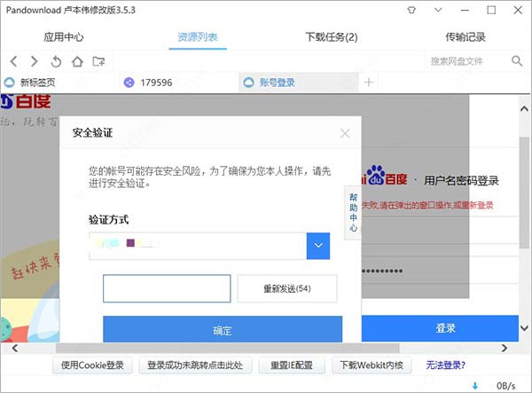Viewport: 532px width, 393px height.
Task: Click 重新发送 resend code button
Action: 287,288
